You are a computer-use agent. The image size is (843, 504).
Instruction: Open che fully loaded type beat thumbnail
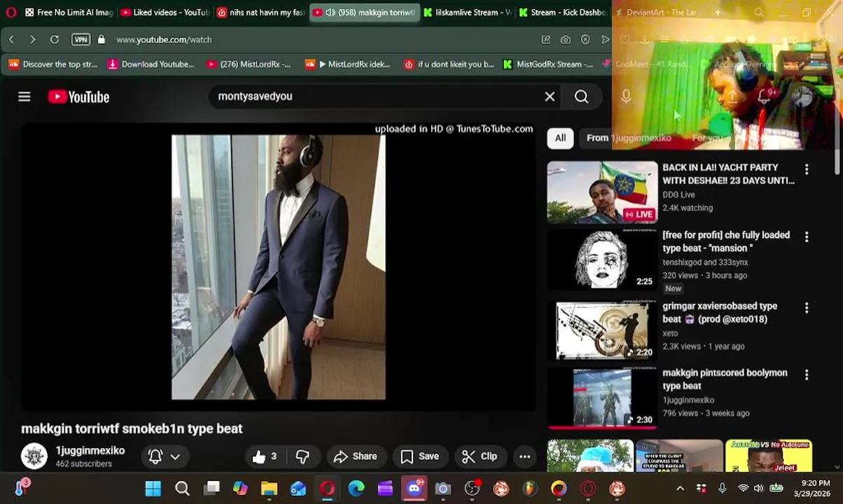pyautogui.click(x=602, y=259)
